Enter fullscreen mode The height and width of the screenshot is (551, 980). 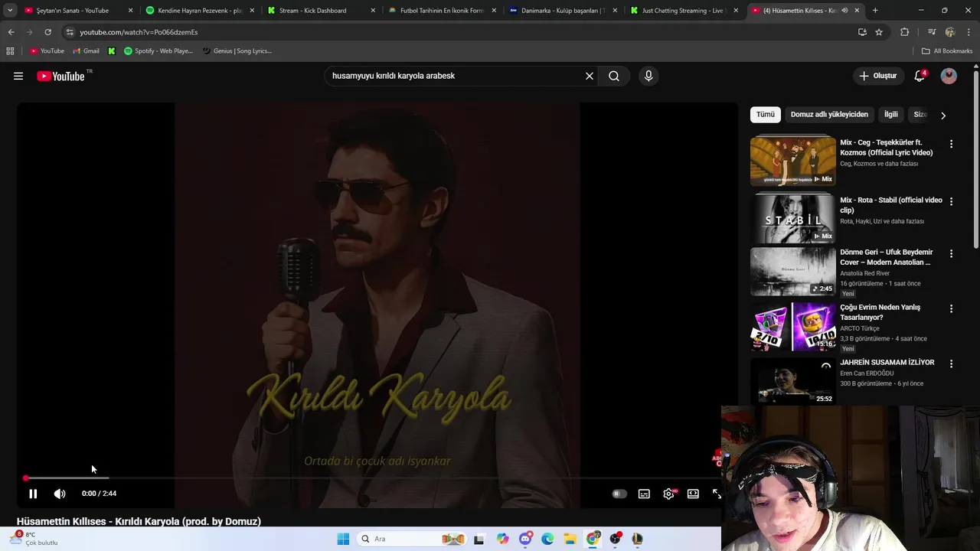click(717, 494)
